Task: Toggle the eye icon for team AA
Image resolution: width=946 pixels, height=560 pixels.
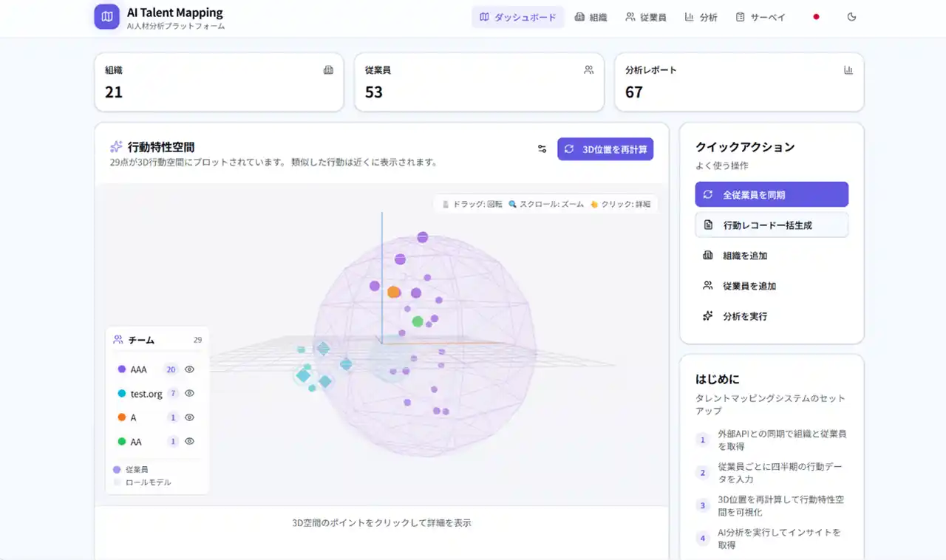Action: 189,442
